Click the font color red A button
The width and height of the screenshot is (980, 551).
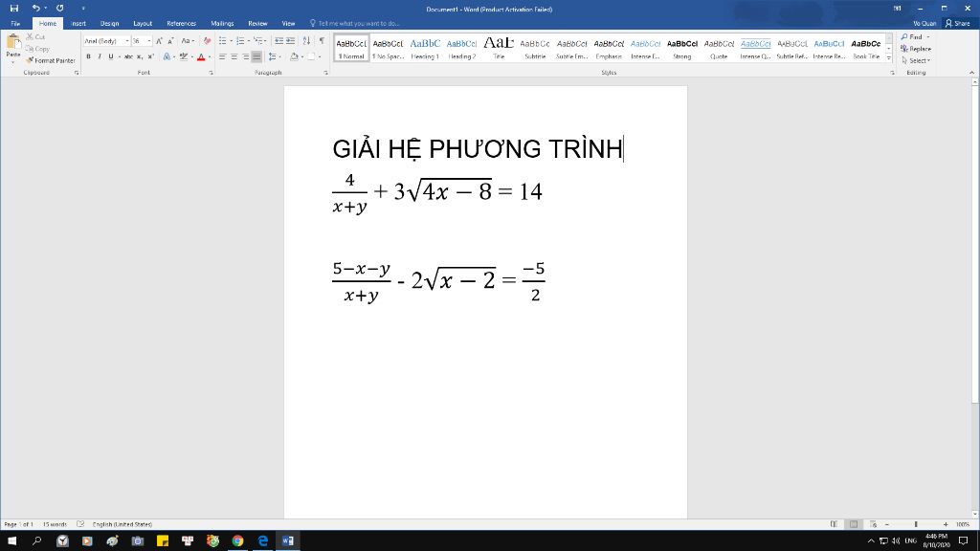pos(201,56)
